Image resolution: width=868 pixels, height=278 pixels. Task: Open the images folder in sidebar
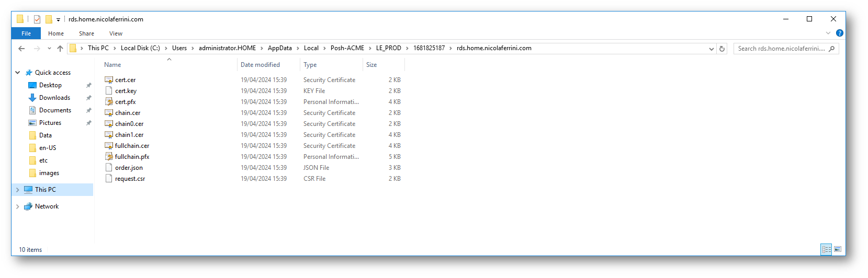coord(49,173)
